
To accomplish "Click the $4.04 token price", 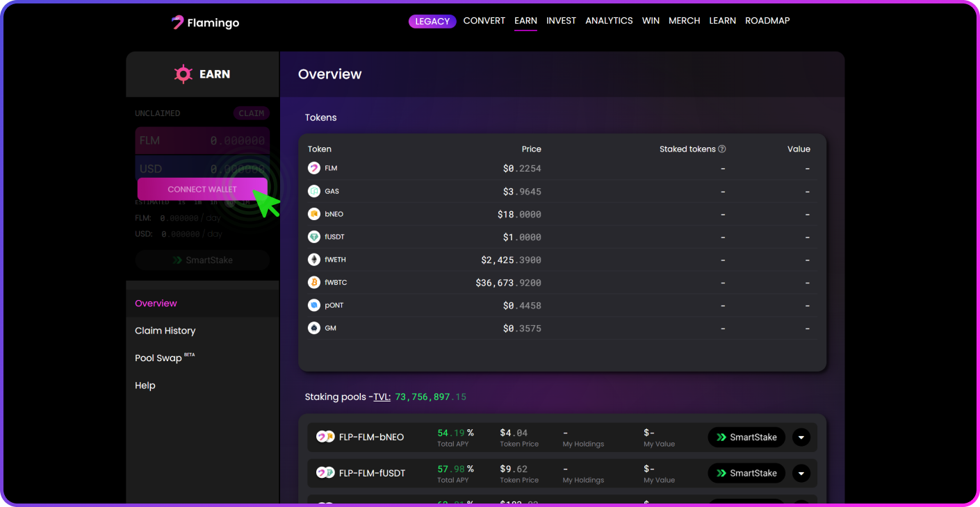I will [514, 433].
